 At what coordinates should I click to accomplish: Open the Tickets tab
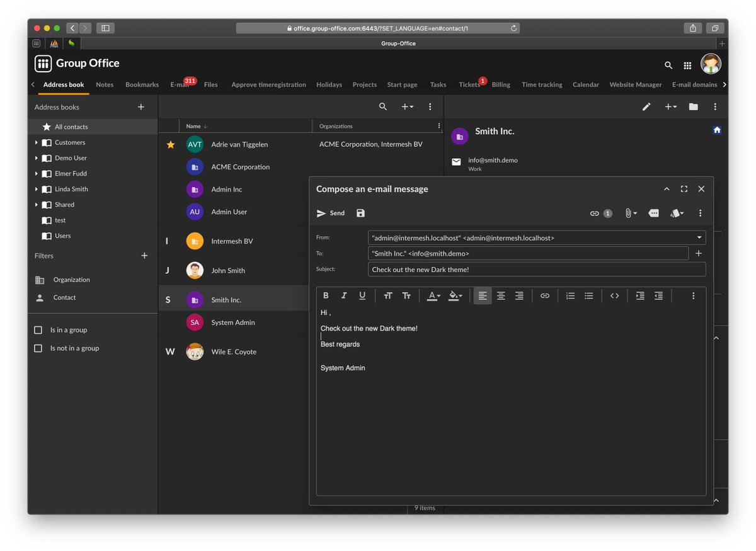(x=469, y=84)
